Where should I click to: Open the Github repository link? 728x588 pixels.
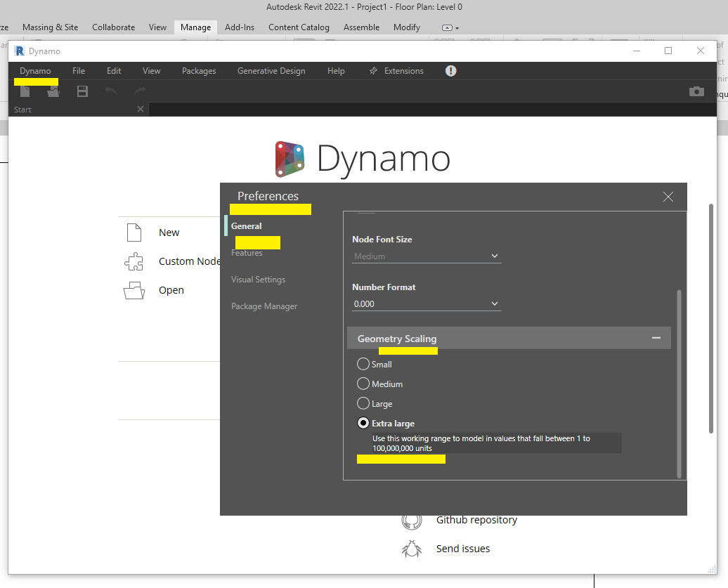(476, 520)
